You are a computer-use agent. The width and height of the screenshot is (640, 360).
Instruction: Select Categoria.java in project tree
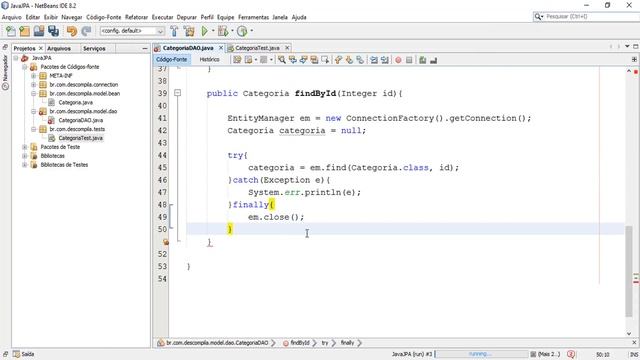(x=75, y=102)
